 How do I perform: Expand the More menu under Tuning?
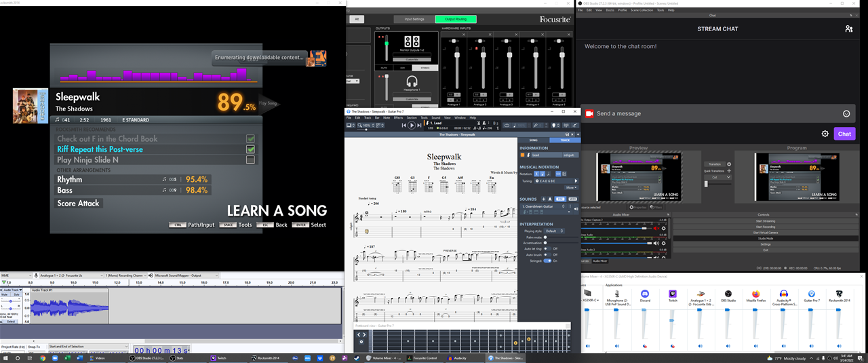click(571, 187)
